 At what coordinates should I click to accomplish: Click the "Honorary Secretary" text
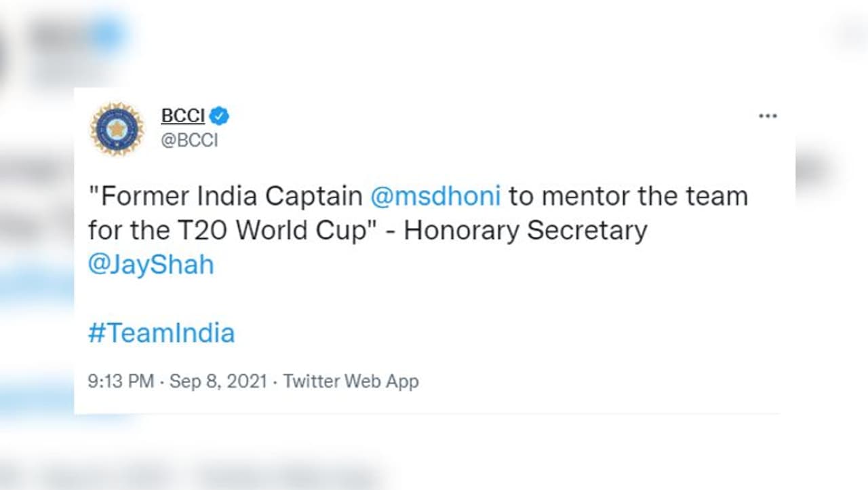point(526,231)
